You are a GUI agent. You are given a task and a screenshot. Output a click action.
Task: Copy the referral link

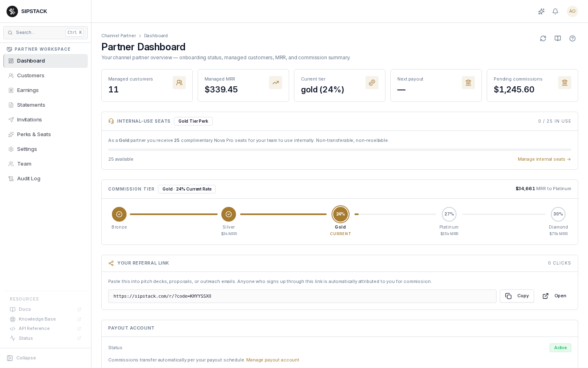(x=517, y=296)
